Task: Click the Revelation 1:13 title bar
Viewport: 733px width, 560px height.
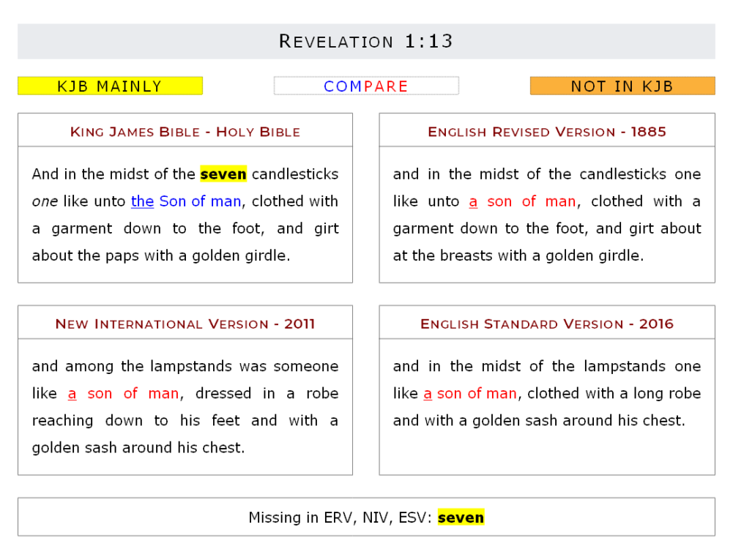Action: [x=366, y=42]
